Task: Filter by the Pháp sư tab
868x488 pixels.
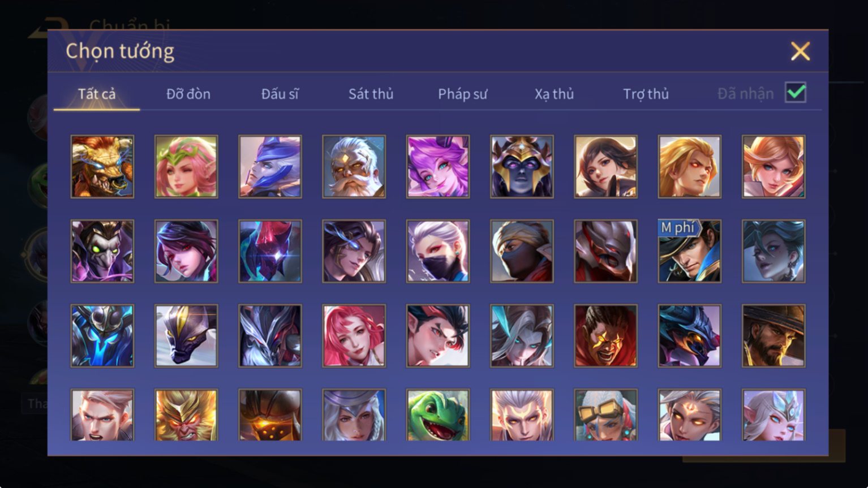Action: coord(463,94)
